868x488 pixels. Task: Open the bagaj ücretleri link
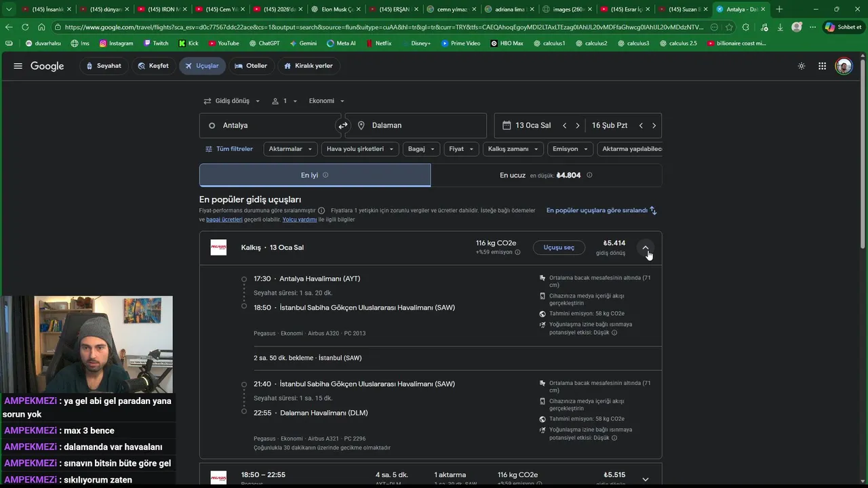[x=224, y=220]
